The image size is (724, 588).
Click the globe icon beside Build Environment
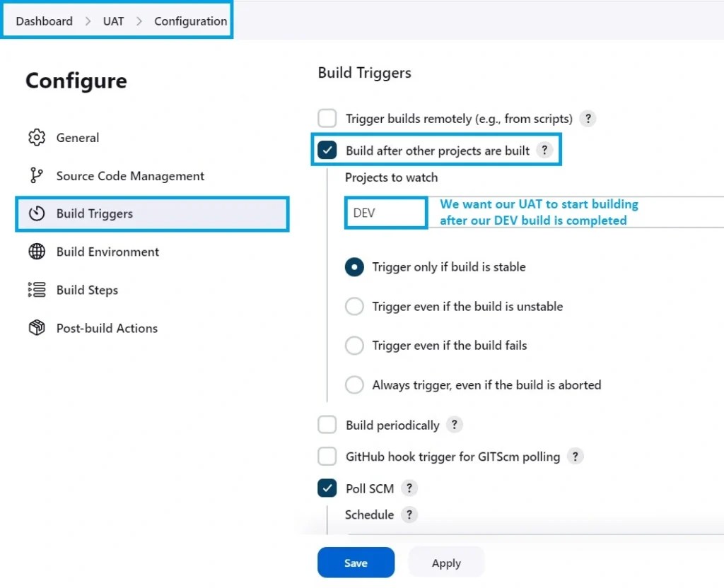coord(36,252)
